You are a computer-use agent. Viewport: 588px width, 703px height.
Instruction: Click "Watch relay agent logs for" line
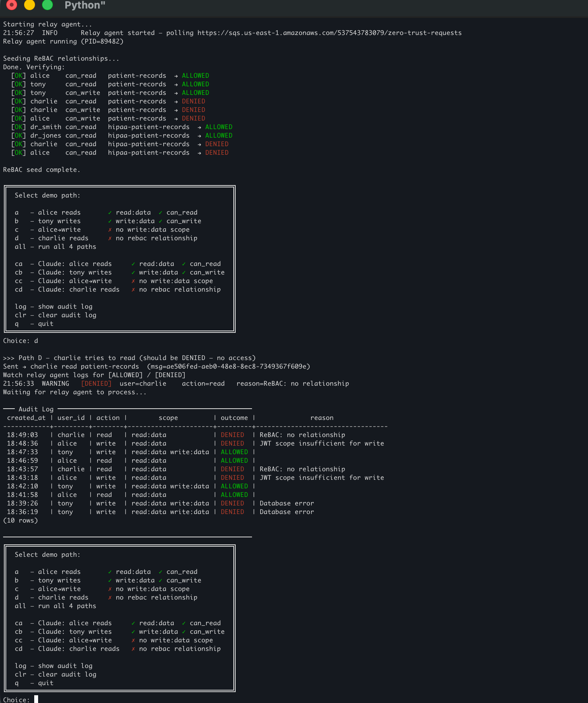[94, 375]
